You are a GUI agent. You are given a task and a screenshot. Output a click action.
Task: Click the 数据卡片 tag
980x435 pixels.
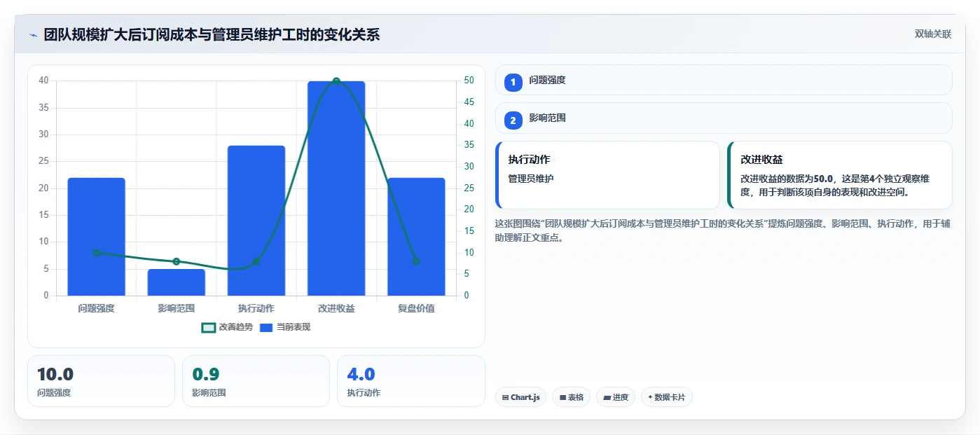(x=666, y=397)
